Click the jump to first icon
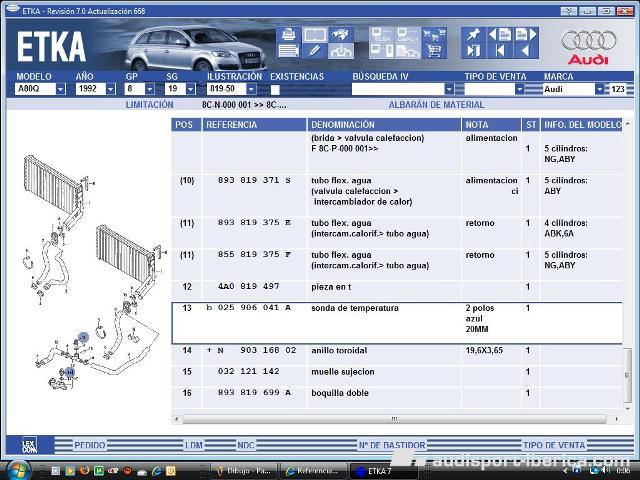640x480 pixels. 500,51
